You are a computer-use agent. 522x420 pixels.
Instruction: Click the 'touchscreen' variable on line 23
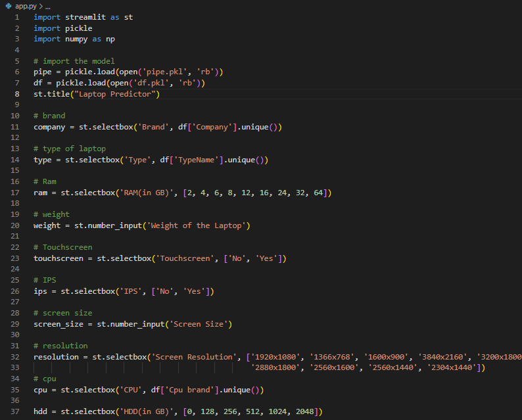pyautogui.click(x=59, y=258)
